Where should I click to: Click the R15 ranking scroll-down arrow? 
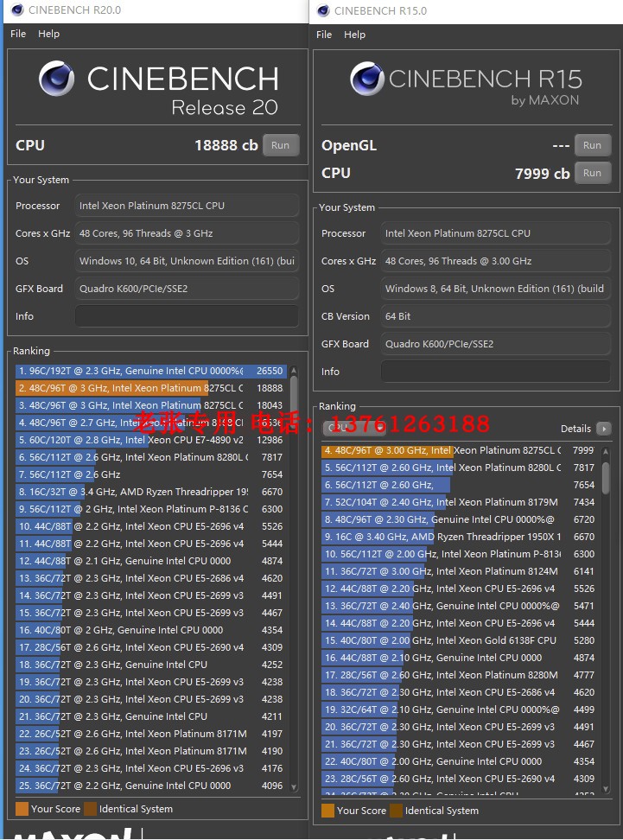tap(606, 788)
